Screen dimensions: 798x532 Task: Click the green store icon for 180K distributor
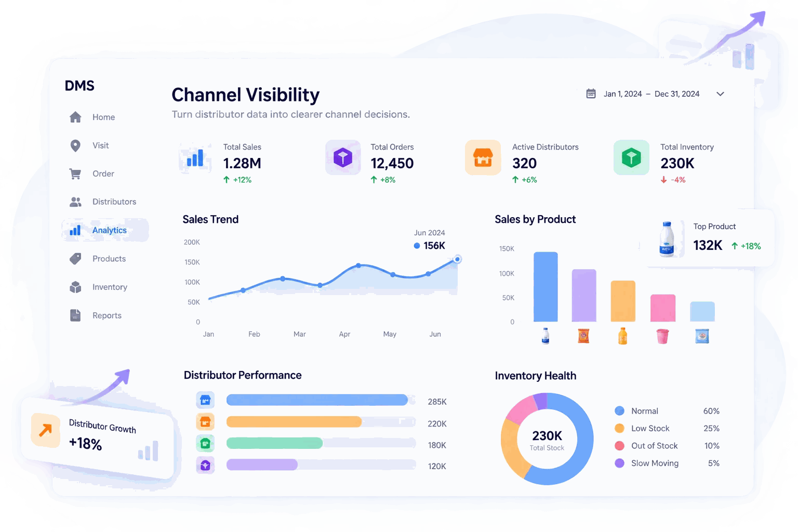205,443
